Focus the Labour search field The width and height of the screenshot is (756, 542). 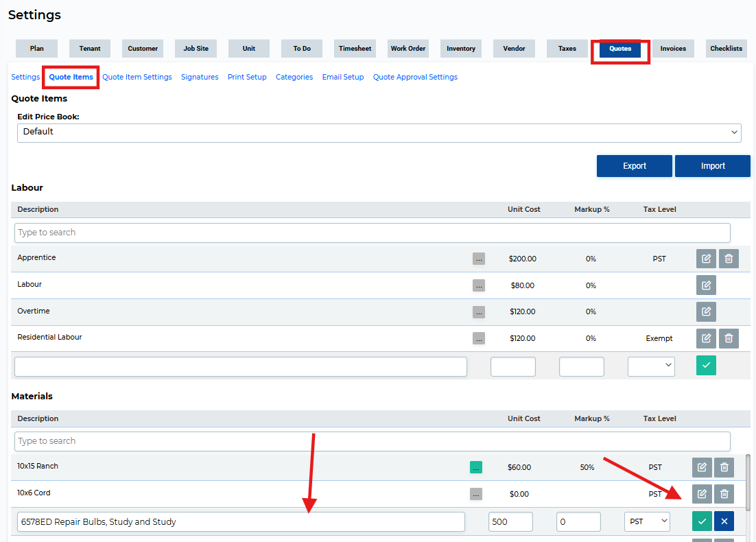click(x=373, y=233)
